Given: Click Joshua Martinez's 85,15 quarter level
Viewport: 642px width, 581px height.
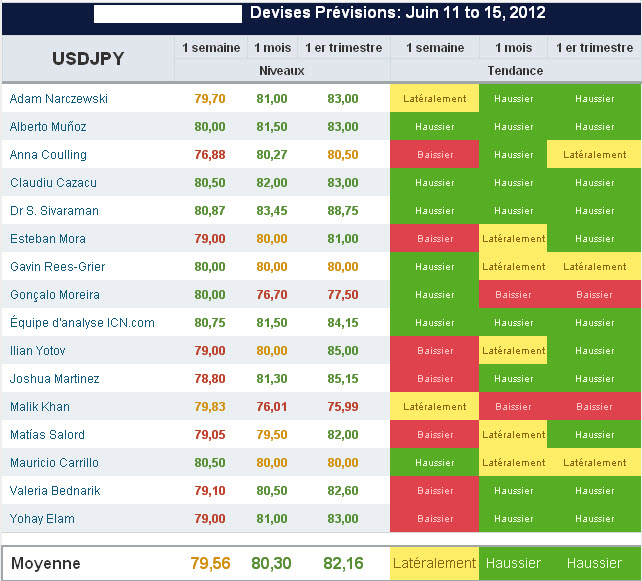Looking at the screenshot, I should pyautogui.click(x=343, y=379).
